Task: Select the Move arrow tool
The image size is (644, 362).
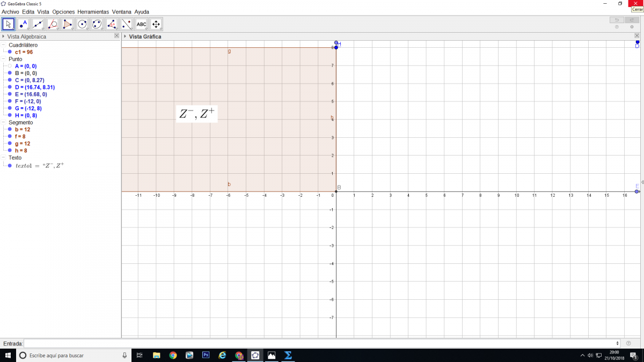Action: pos(8,24)
